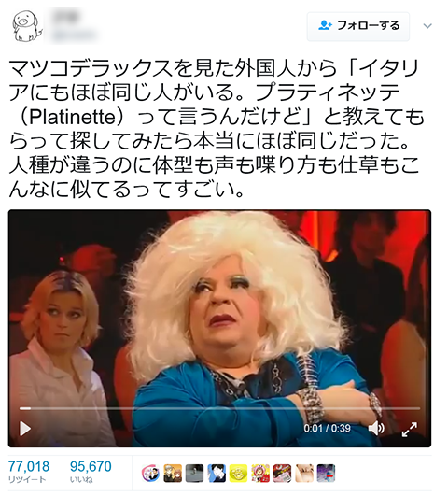
Task: Click the video elapsed time 0:01 / 0:39
Action: (328, 429)
